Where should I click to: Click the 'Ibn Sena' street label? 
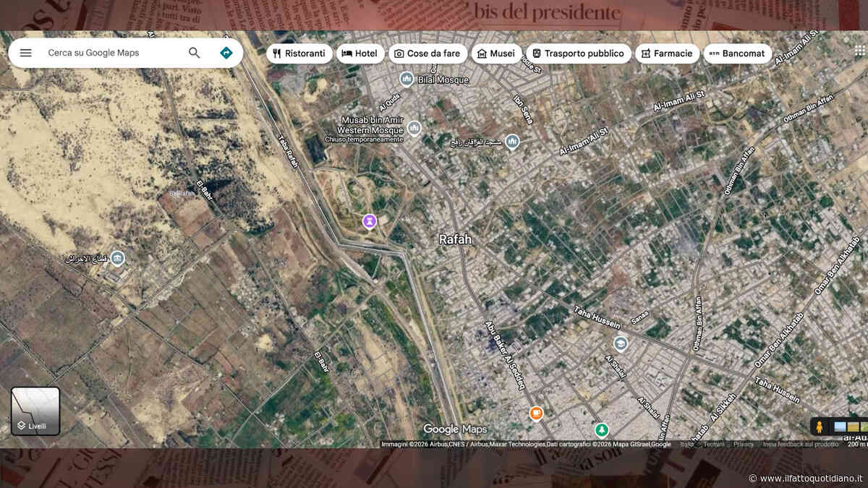(522, 109)
